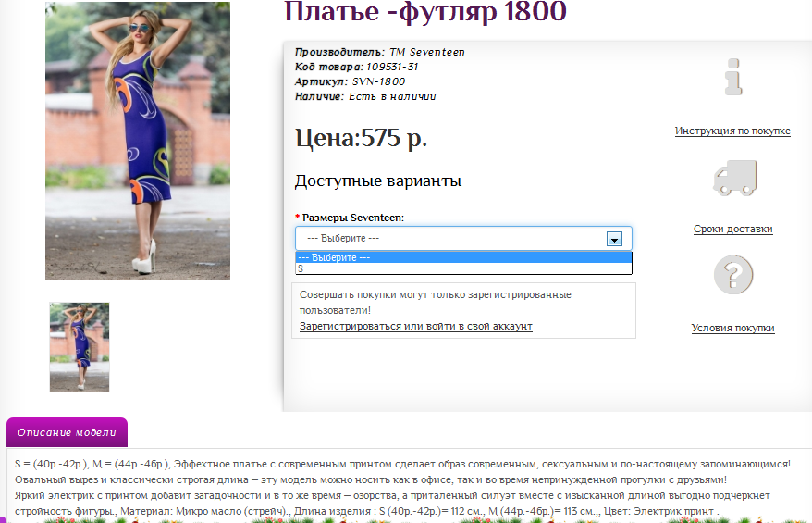Select the '--- Выберите ---' option in list
The height and width of the screenshot is (523, 812).
pos(463,257)
